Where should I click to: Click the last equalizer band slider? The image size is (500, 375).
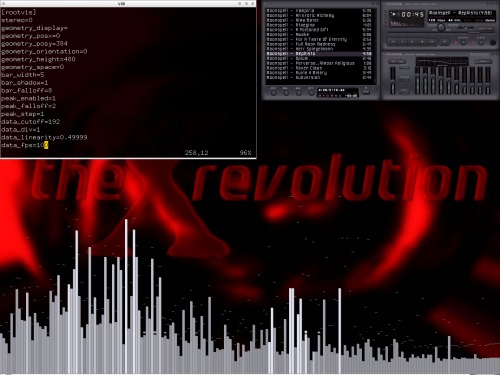click(488, 80)
